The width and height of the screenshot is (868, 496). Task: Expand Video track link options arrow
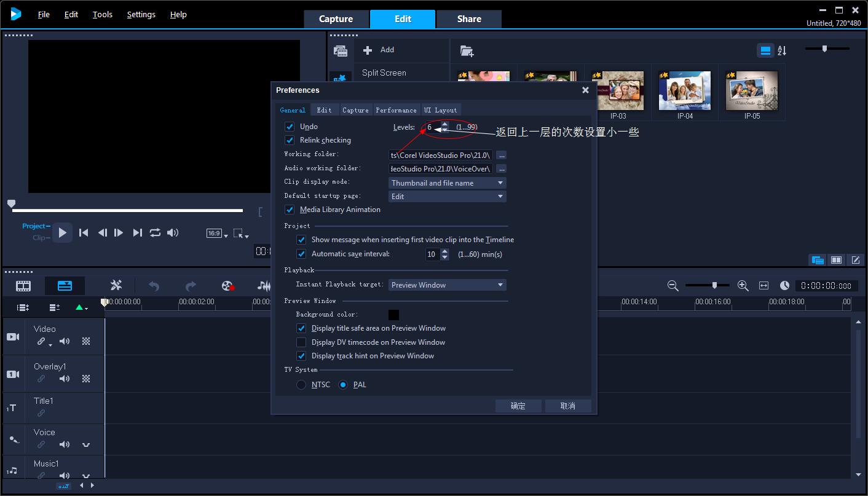[50, 346]
